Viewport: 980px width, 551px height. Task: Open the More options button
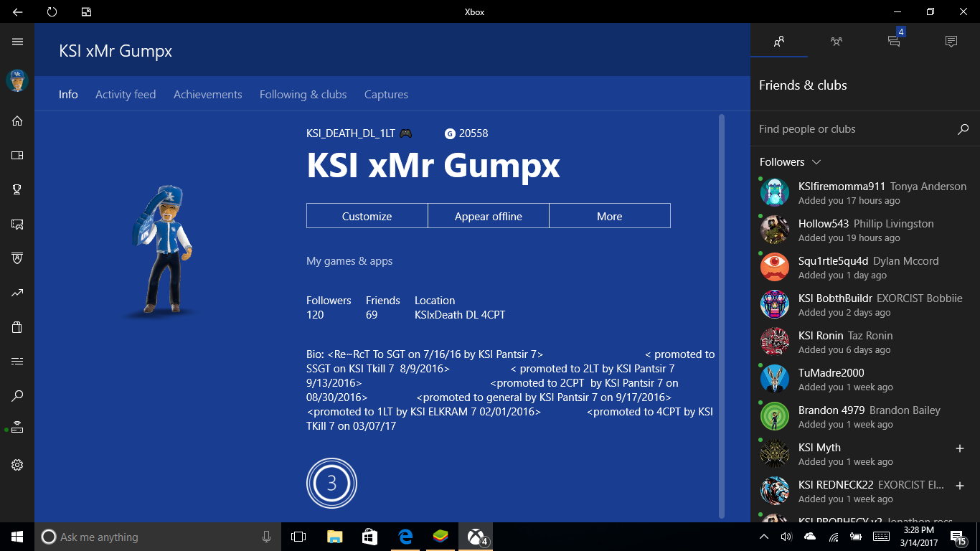(x=609, y=216)
